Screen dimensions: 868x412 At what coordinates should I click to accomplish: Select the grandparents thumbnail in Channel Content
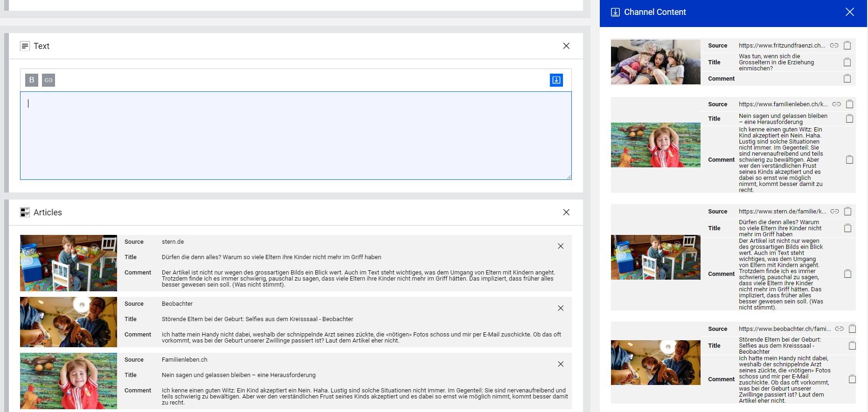[656, 62]
